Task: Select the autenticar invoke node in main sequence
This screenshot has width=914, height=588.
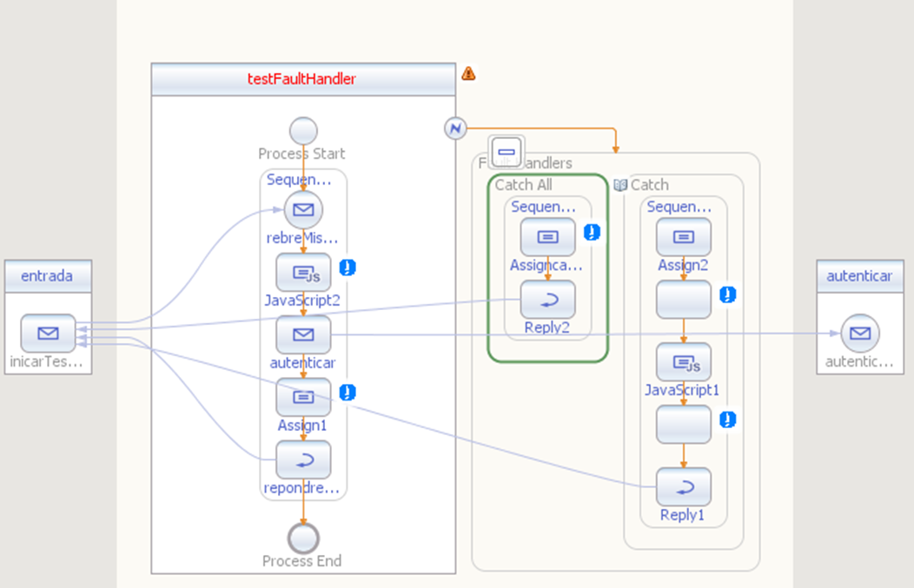Action: [x=303, y=334]
